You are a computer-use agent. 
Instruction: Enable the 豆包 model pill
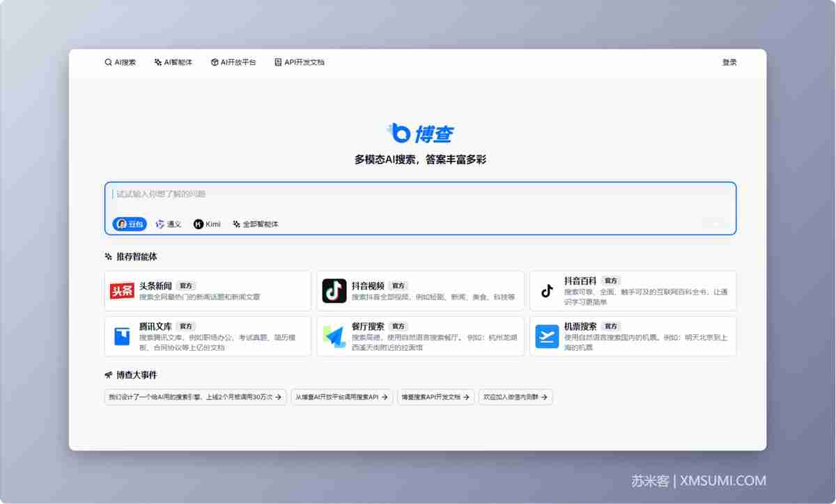point(129,224)
